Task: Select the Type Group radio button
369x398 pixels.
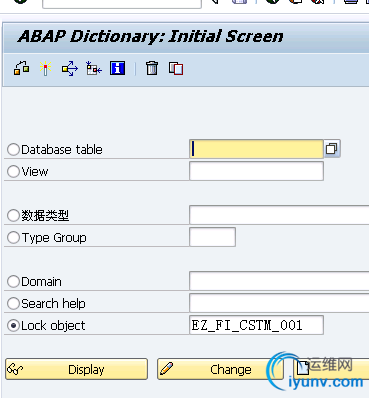Action: [x=13, y=237]
